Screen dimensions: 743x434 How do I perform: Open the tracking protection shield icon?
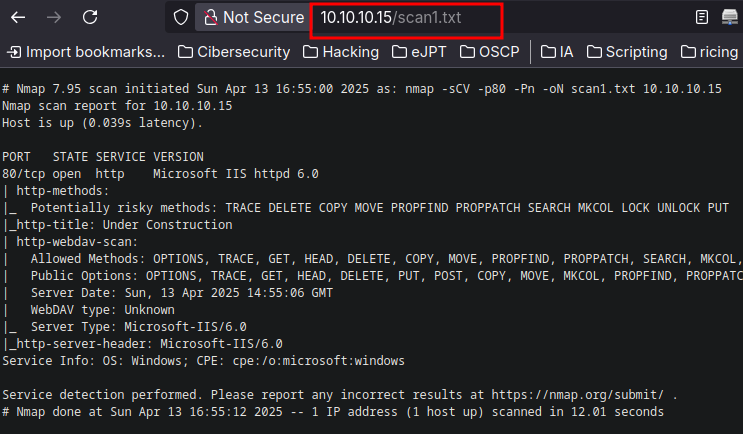pos(181,18)
